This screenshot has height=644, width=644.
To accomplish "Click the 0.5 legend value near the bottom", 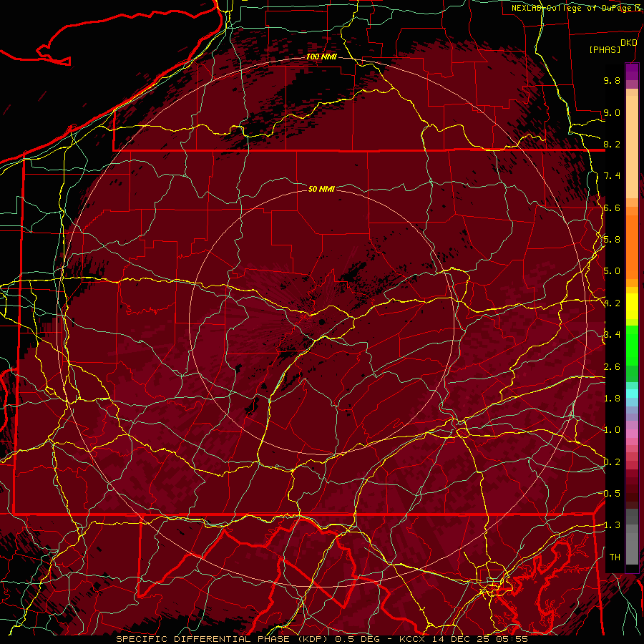I will coord(612,494).
